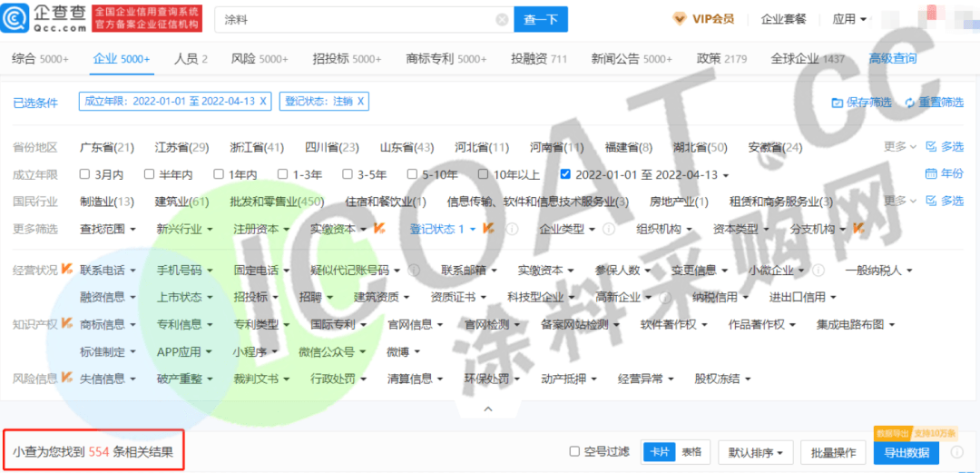
Task: Clear the search box with the X icon
Action: click(502, 19)
